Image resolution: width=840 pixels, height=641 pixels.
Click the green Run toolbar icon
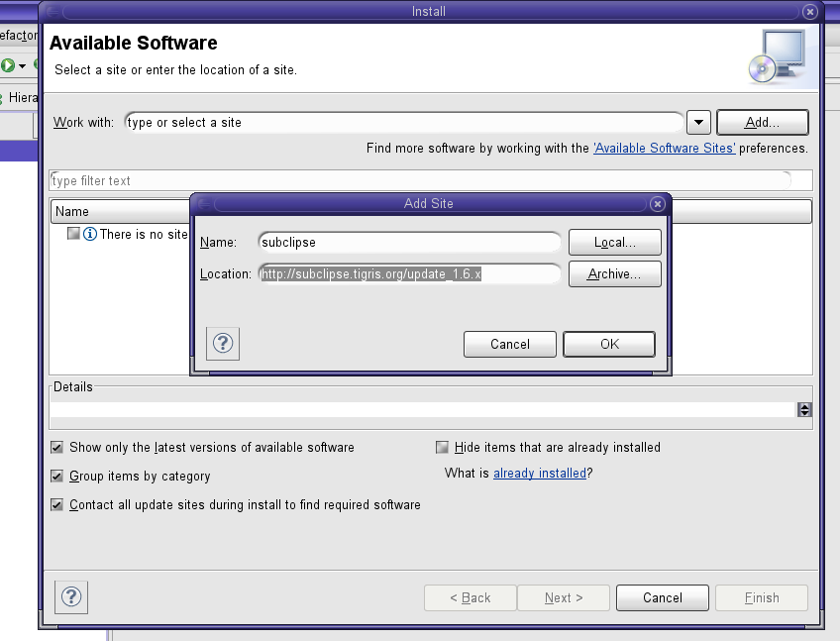pos(8,65)
